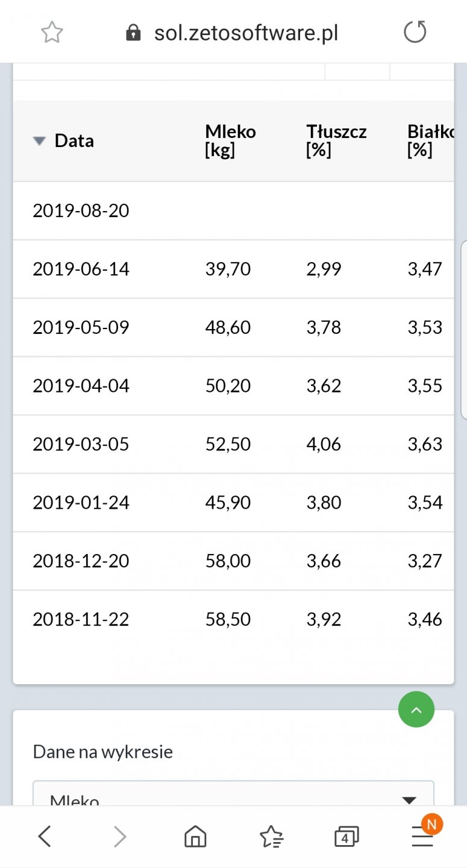This screenshot has height=868, width=467.
Task: Tap the padlock site security icon
Action: point(133,33)
